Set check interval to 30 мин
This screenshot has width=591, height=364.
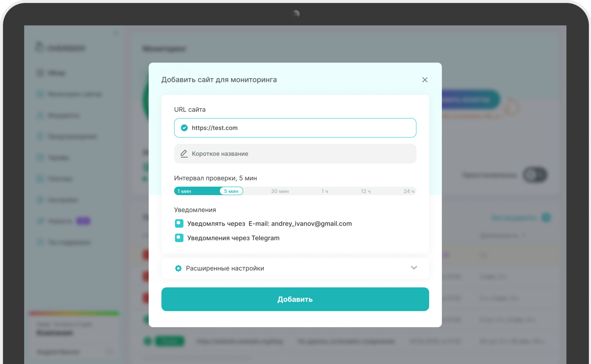[x=280, y=191]
